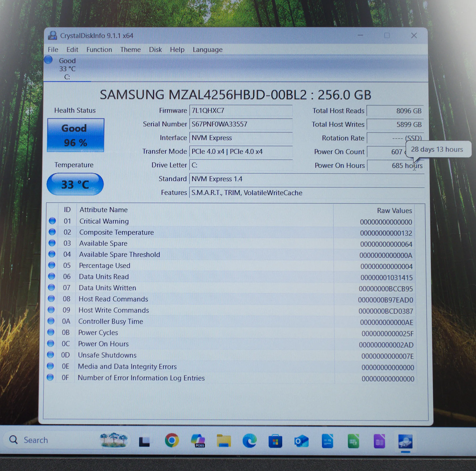
Task: Launch File Explorer from the taskbar
Action: pyautogui.click(x=224, y=441)
